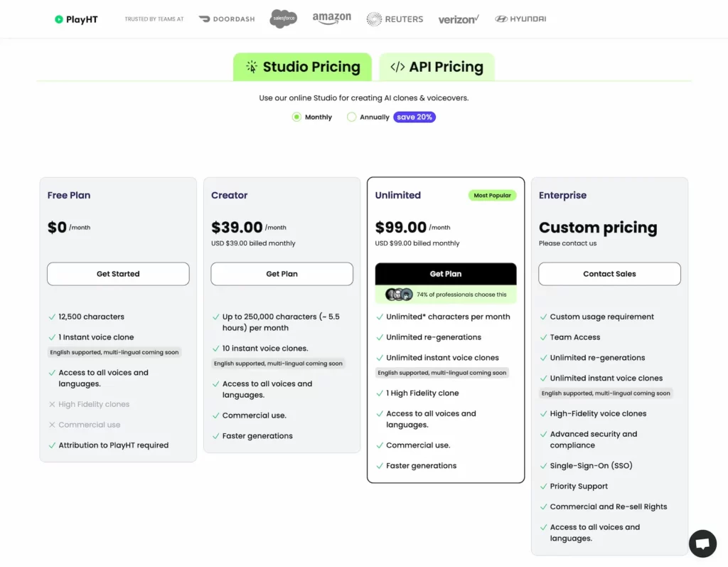Viewport: 728px width, 567px height.
Task: Click the save 20% badge
Action: click(x=414, y=117)
